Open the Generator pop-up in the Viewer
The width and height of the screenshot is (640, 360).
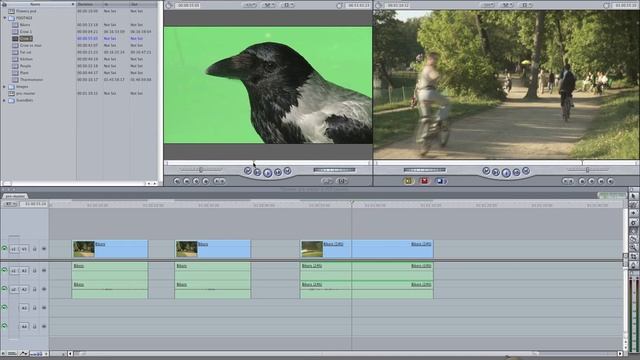coord(342,181)
